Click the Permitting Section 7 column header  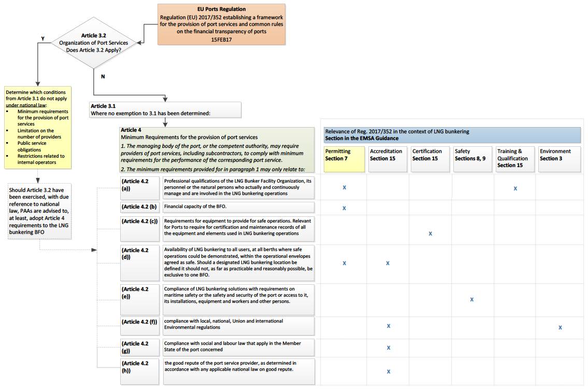[x=343, y=159]
